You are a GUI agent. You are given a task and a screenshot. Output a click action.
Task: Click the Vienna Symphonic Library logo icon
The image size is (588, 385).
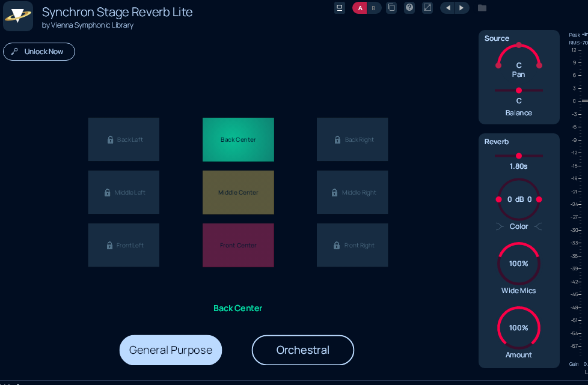[x=18, y=16]
